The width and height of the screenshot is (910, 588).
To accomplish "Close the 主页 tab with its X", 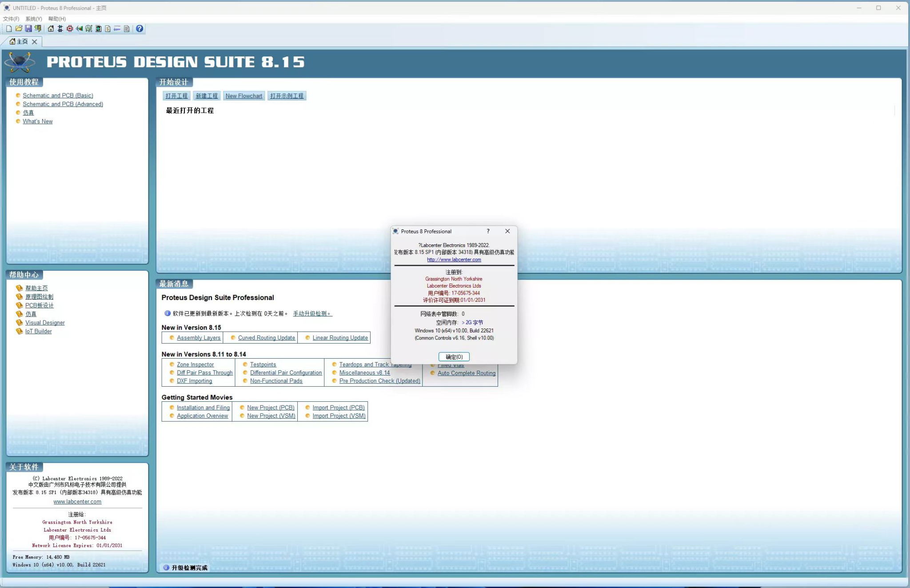I will (34, 41).
